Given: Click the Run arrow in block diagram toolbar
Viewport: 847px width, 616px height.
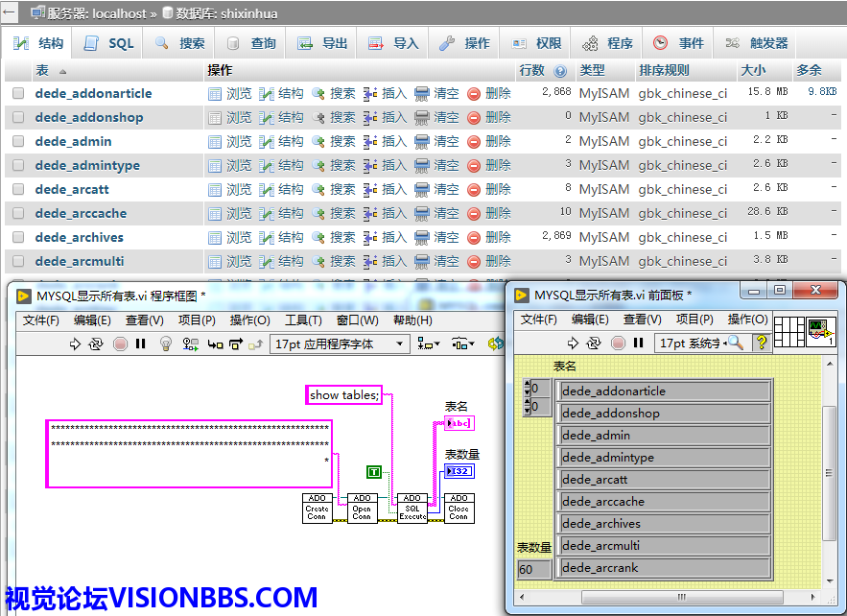Looking at the screenshot, I should tap(75, 344).
